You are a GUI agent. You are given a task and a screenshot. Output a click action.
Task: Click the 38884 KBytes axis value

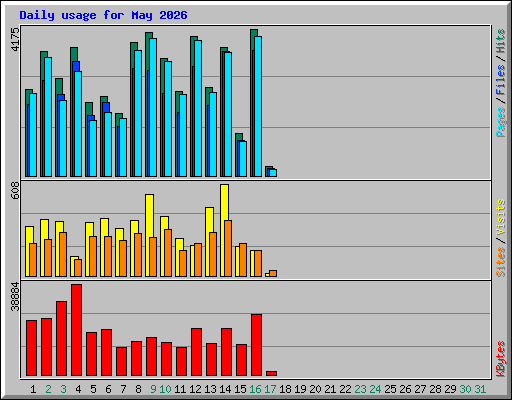click(x=15, y=296)
